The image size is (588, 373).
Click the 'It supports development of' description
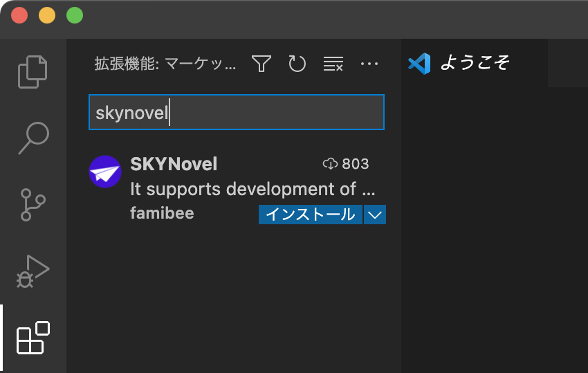coord(252,189)
